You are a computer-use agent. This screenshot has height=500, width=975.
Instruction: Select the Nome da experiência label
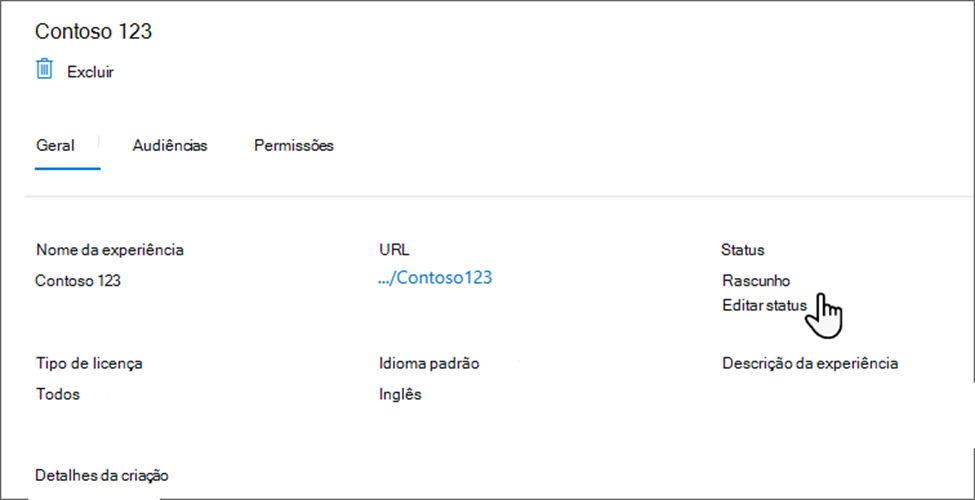110,249
